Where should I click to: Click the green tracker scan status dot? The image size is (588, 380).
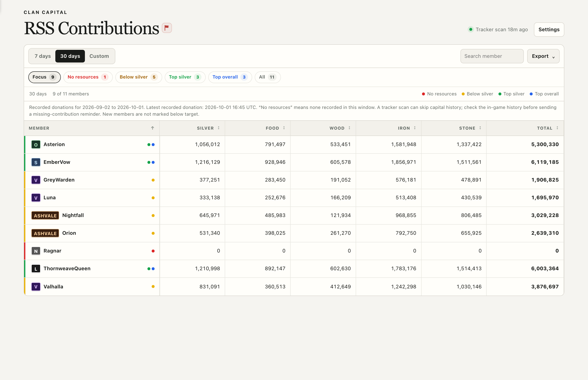(x=471, y=29)
